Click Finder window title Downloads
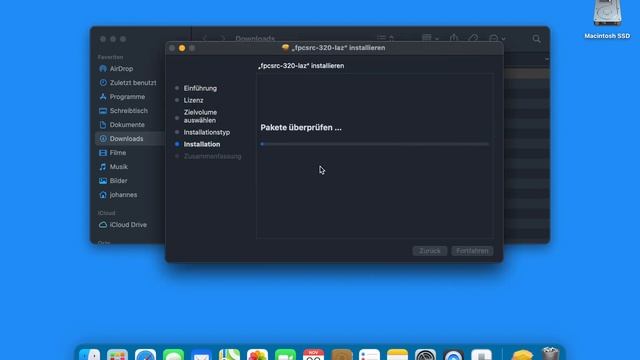The image size is (640, 360). tap(255, 38)
